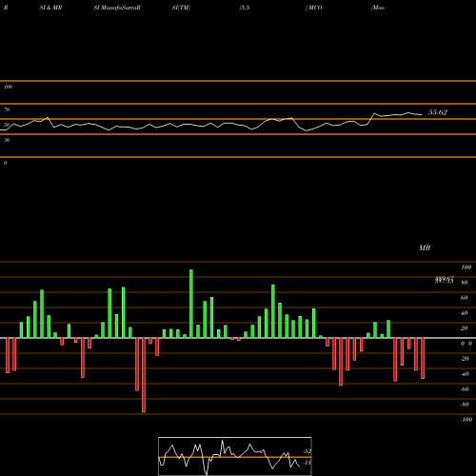Click the value 52 in mini chart
The width and height of the screenshot is (476, 476).
coord(307,451)
